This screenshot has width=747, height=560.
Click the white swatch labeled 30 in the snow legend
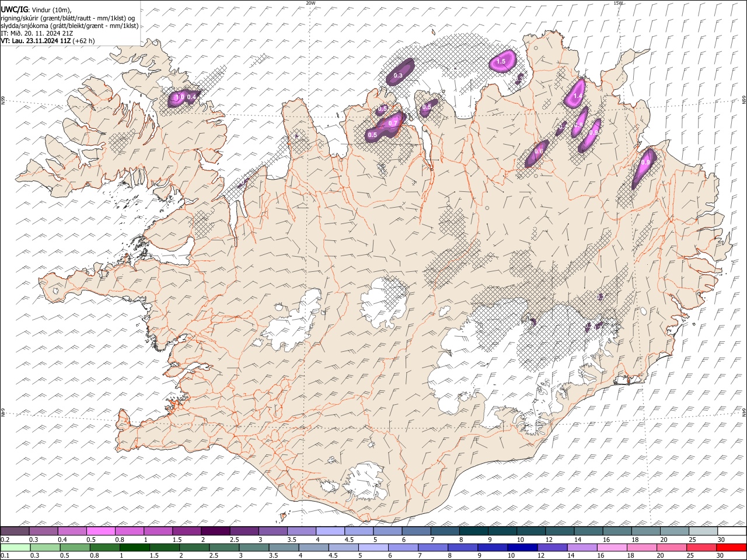point(732,531)
